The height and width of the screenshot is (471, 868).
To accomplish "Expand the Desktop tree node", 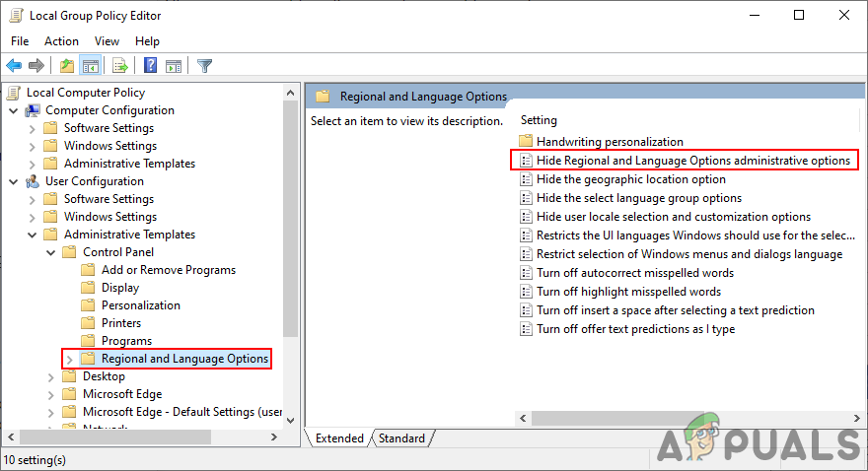I will pos(51,377).
